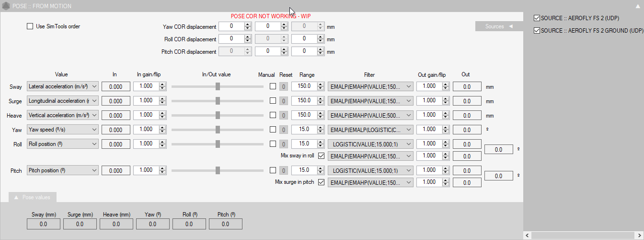Click the Surge In value field

(115, 101)
